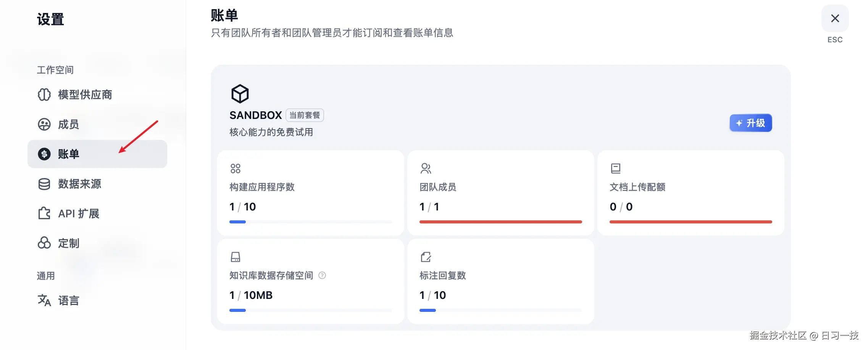Viewport: 868px width, 350px height.
Task: Open the 模型供应商 settings tab
Action: 85,95
